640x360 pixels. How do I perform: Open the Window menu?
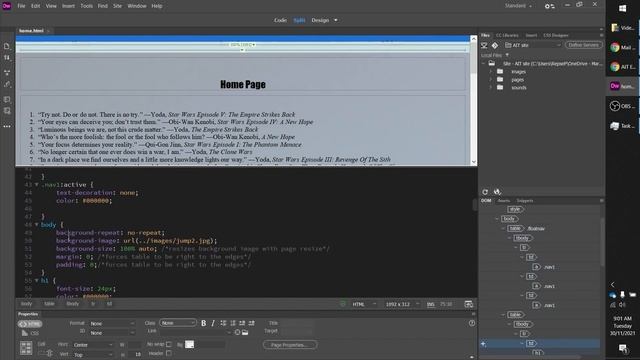point(137,6)
